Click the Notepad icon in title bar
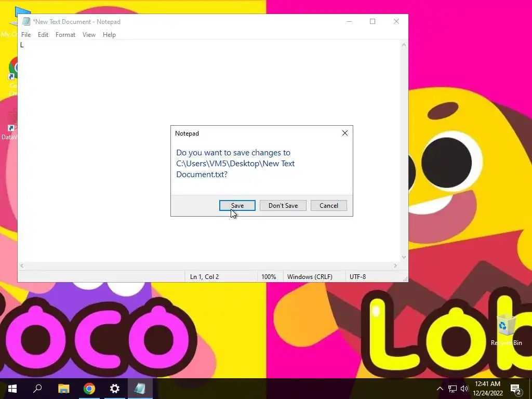 26,21
